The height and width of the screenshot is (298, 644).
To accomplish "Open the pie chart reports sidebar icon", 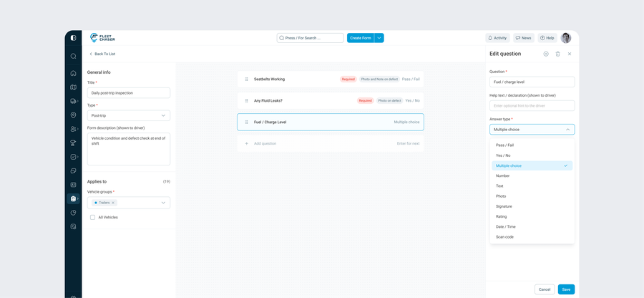I will click(73, 213).
